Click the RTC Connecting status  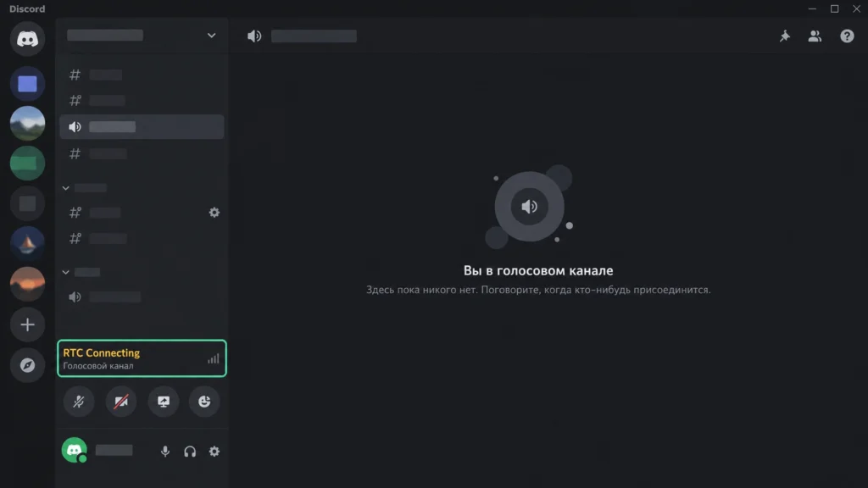[x=102, y=353]
